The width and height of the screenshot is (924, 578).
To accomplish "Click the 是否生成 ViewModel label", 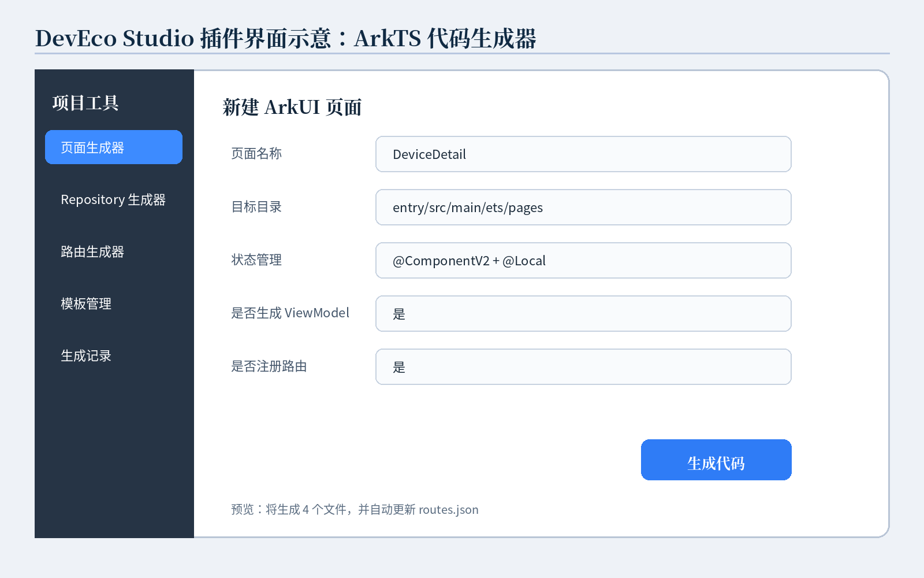I will pos(290,313).
